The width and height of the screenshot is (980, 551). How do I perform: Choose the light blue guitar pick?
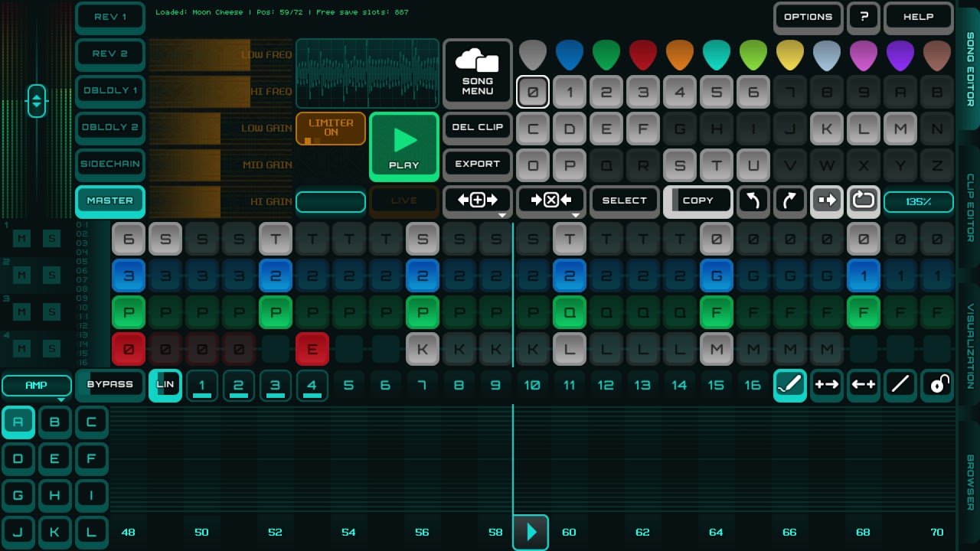(x=827, y=56)
